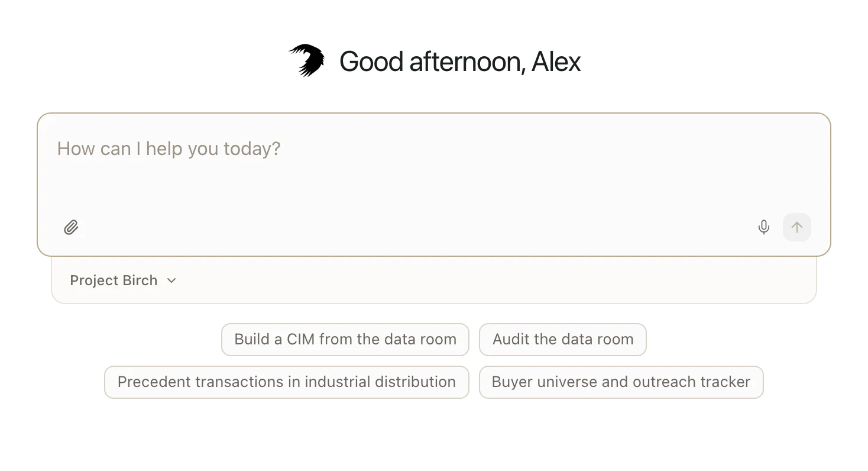Pick 'Precedent transactions in industrial distribution' prompt

[x=287, y=382]
